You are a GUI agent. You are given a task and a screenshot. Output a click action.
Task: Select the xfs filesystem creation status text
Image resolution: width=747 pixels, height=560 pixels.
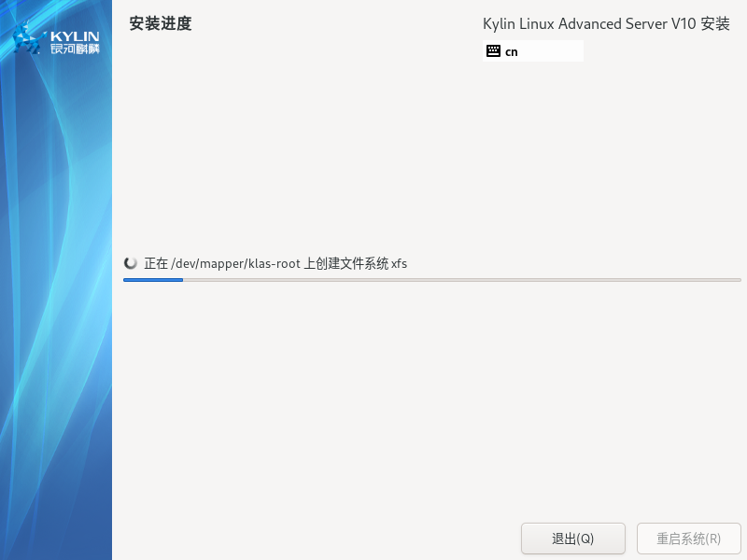(x=275, y=263)
